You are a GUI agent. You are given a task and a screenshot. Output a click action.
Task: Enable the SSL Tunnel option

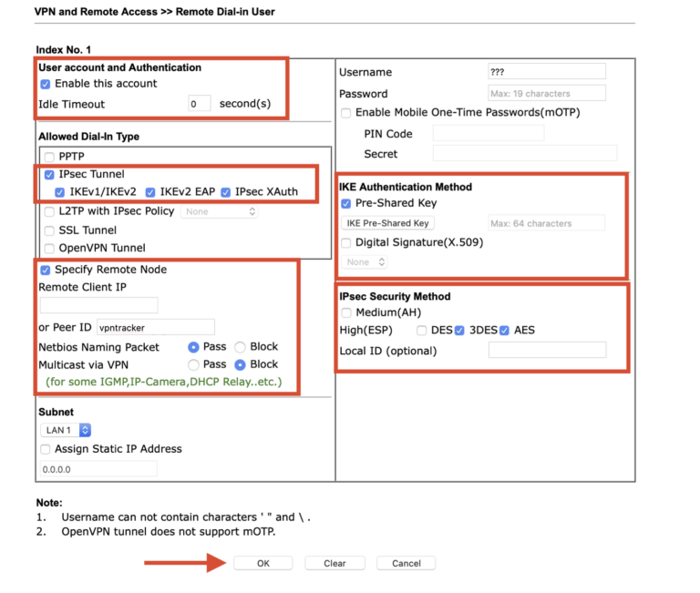(x=49, y=230)
